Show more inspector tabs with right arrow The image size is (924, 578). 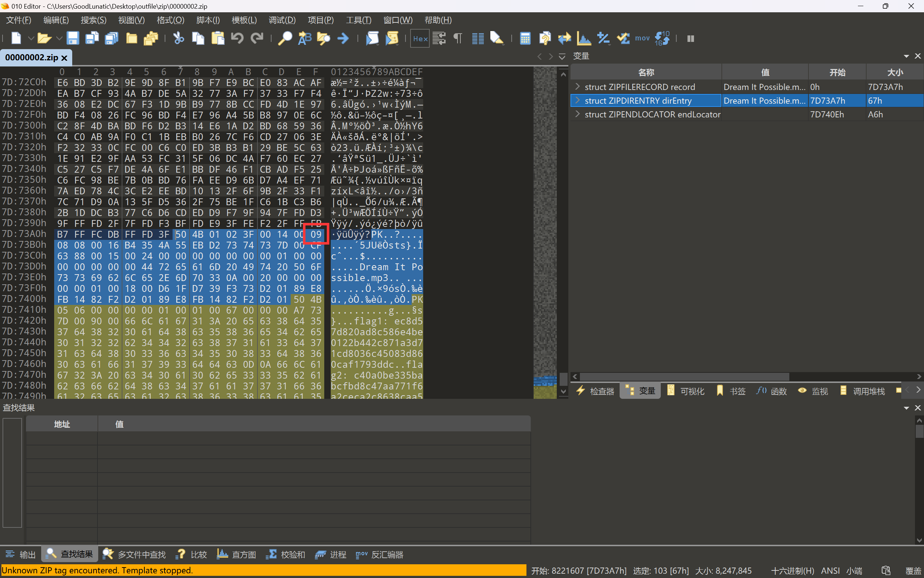[918, 390]
